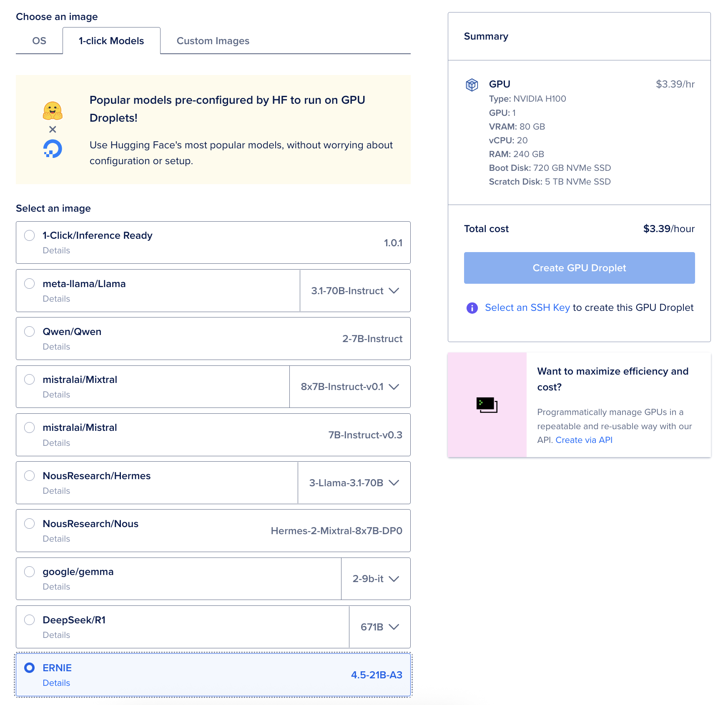This screenshot has width=728, height=705.
Task: Open the Custom Images tab
Action: [x=213, y=41]
